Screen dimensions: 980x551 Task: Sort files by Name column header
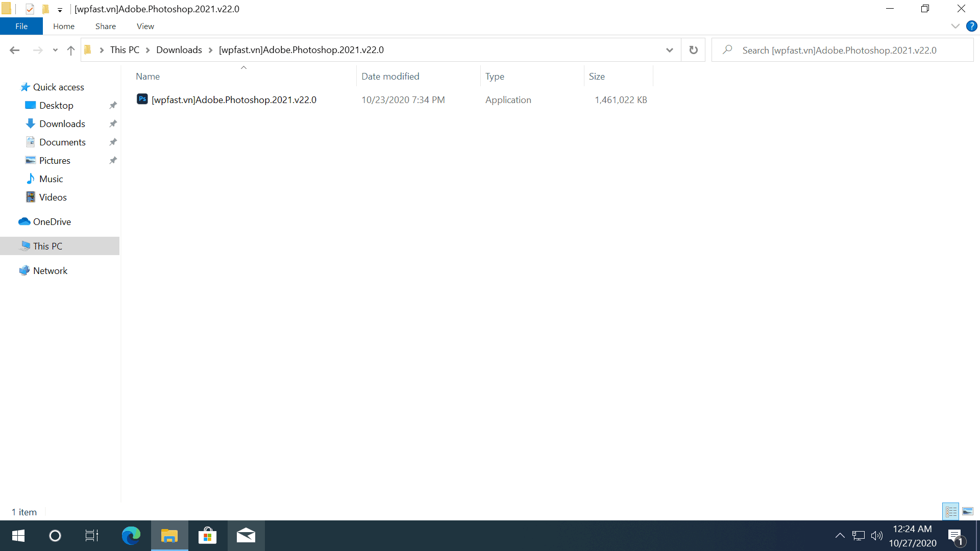point(243,77)
